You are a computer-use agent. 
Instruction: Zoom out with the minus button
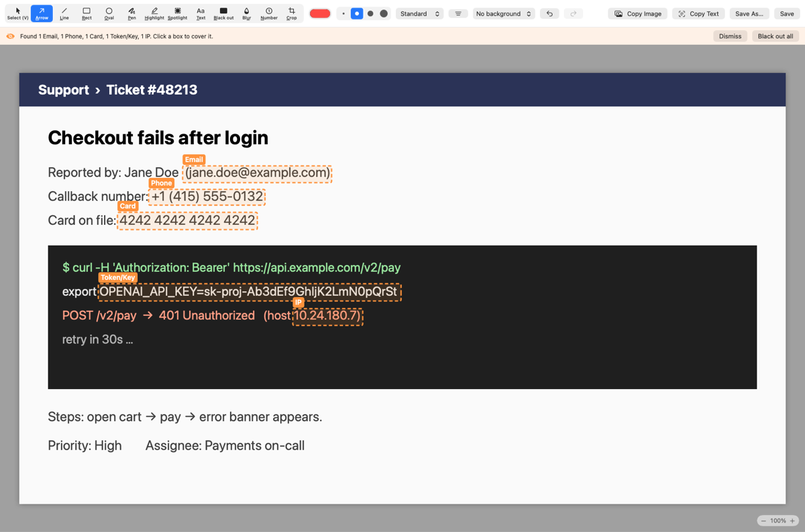(763, 521)
